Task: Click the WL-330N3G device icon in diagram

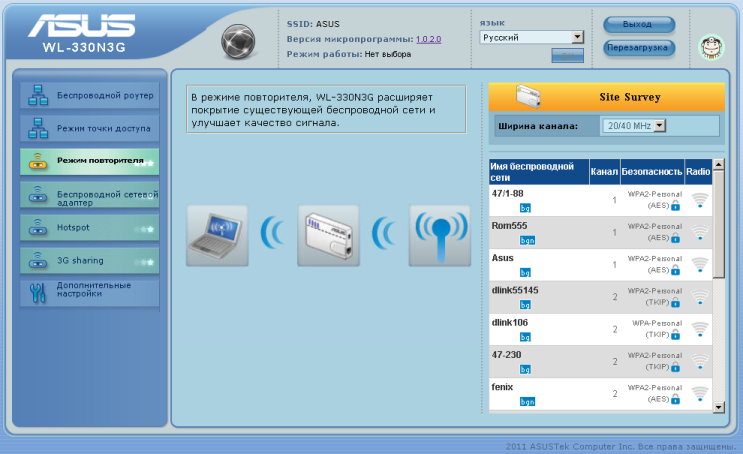Action: coord(328,236)
